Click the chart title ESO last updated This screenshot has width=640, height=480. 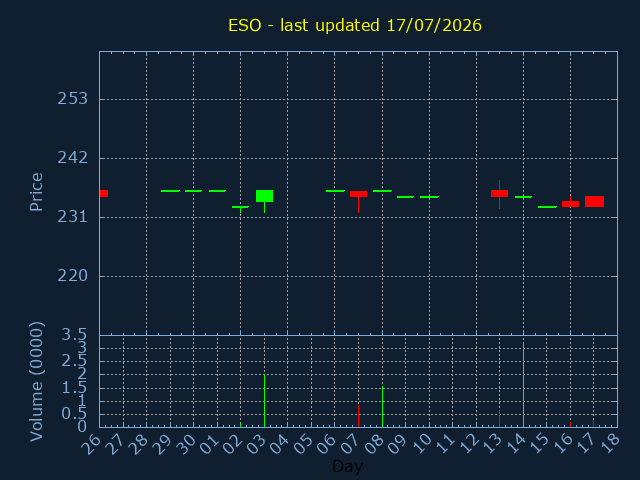click(x=355, y=25)
